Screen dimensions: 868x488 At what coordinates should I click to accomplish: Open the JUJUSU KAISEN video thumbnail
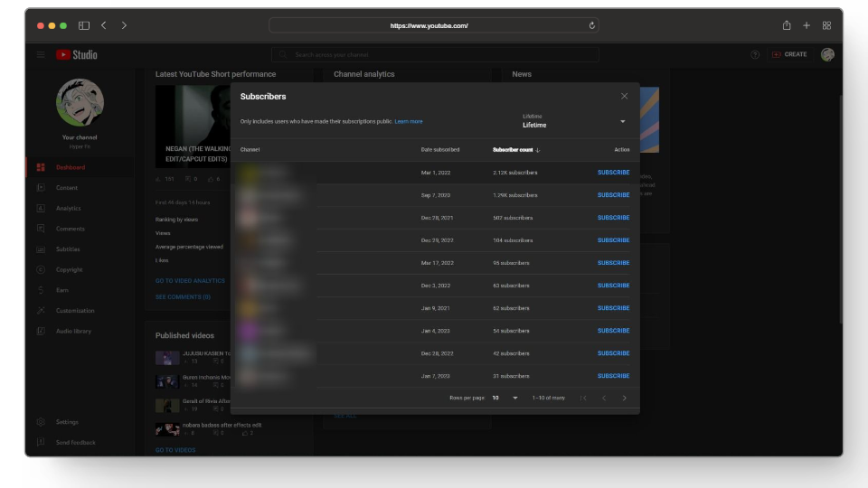(x=167, y=358)
